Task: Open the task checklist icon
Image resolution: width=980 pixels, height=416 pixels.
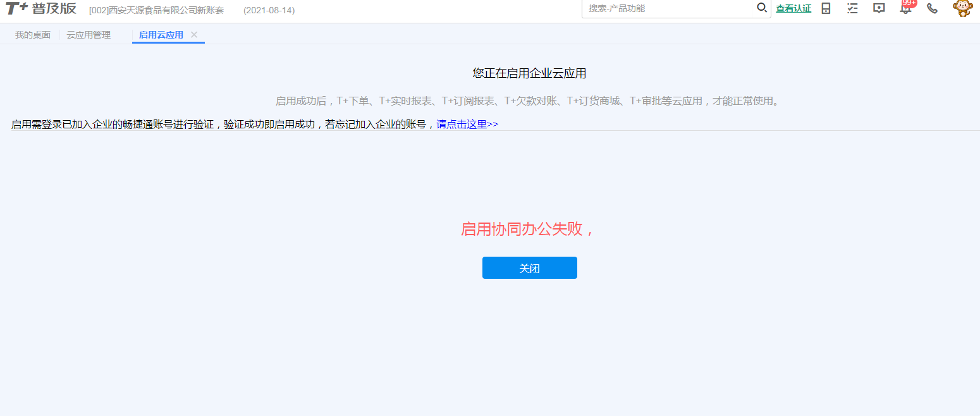Action: pyautogui.click(x=852, y=8)
